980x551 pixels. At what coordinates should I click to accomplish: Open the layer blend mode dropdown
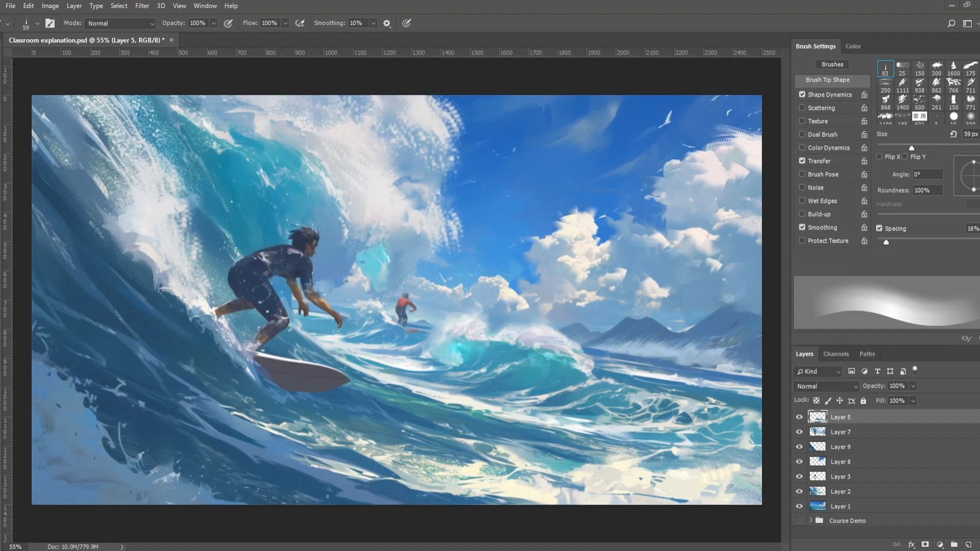click(826, 386)
